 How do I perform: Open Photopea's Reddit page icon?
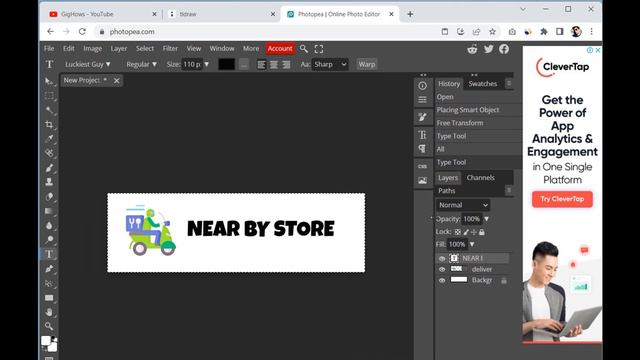472,49
